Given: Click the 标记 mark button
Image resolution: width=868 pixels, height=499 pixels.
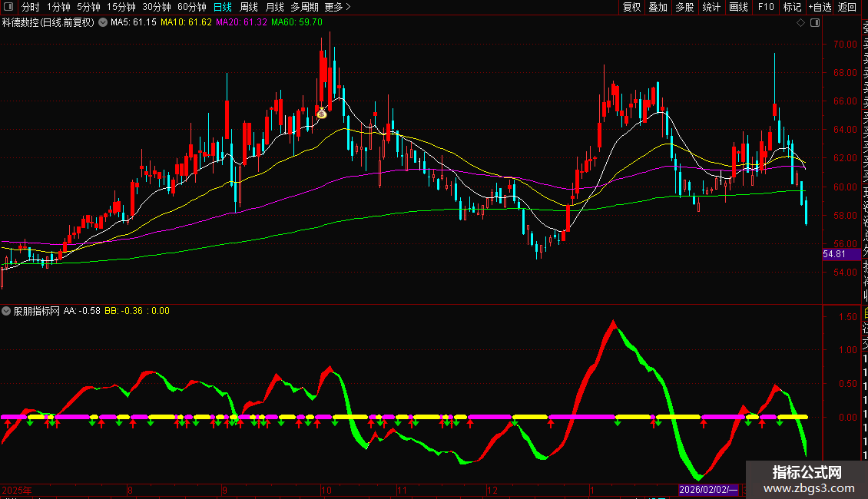Looking at the screenshot, I should [x=792, y=7].
